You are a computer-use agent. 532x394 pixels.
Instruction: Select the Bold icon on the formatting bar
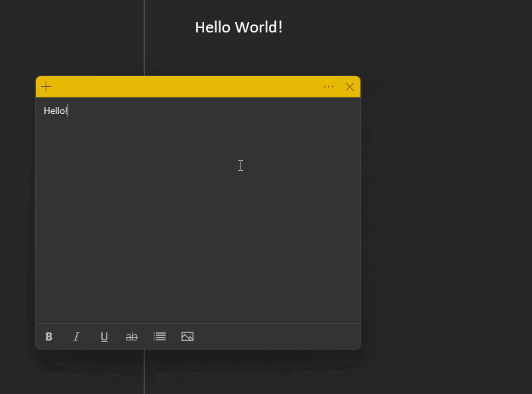48,336
